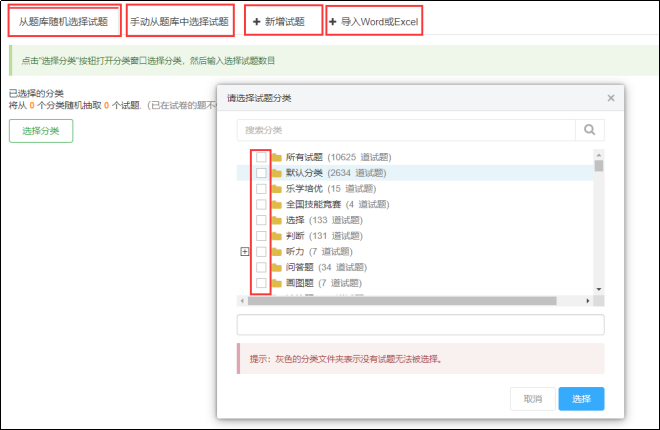Screen dimensions: 660x430
Task: Select 选择 (133 道试题) row text
Action: tap(324, 220)
